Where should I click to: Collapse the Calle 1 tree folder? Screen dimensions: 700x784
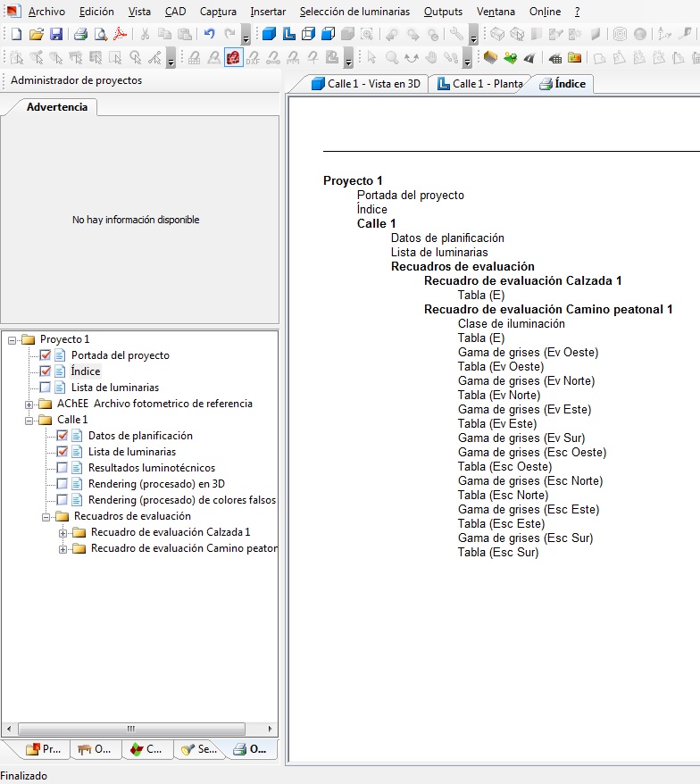29,420
